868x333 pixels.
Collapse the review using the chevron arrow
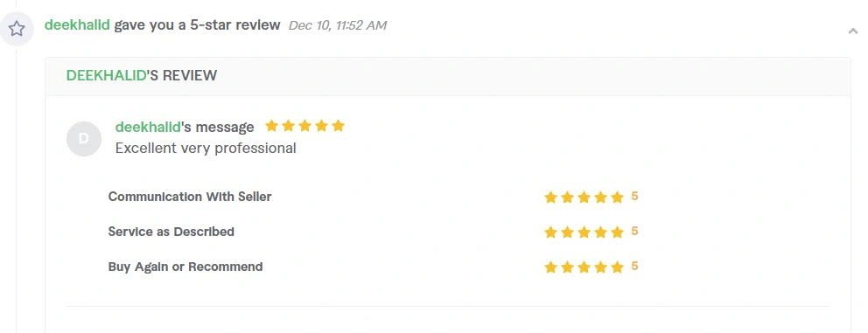[853, 31]
